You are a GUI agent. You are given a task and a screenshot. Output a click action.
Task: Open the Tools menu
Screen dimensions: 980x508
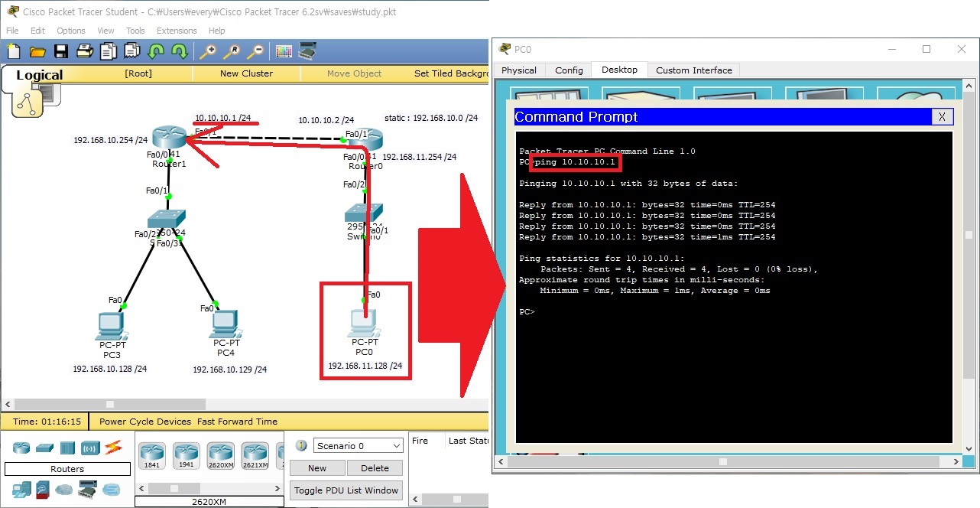135,31
